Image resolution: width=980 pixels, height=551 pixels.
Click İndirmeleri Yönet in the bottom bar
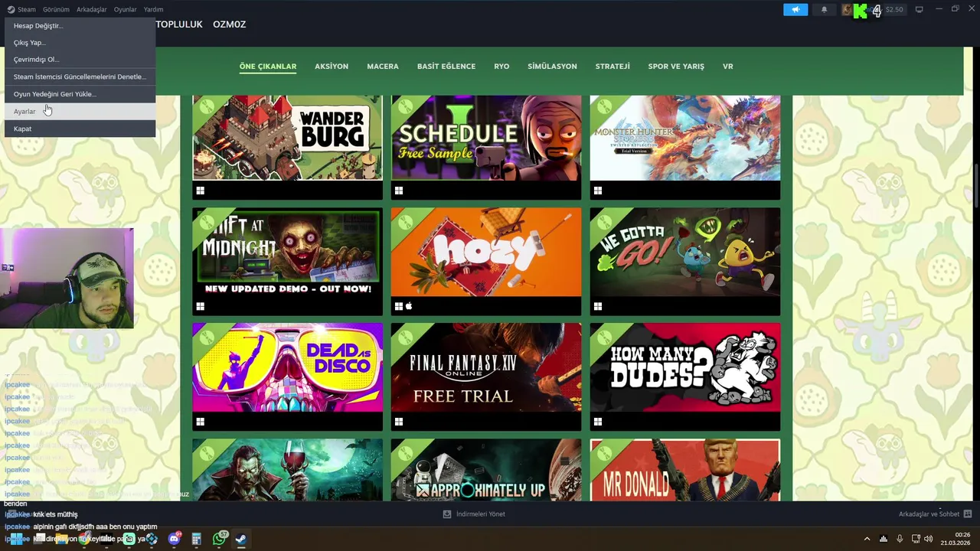[x=481, y=514]
